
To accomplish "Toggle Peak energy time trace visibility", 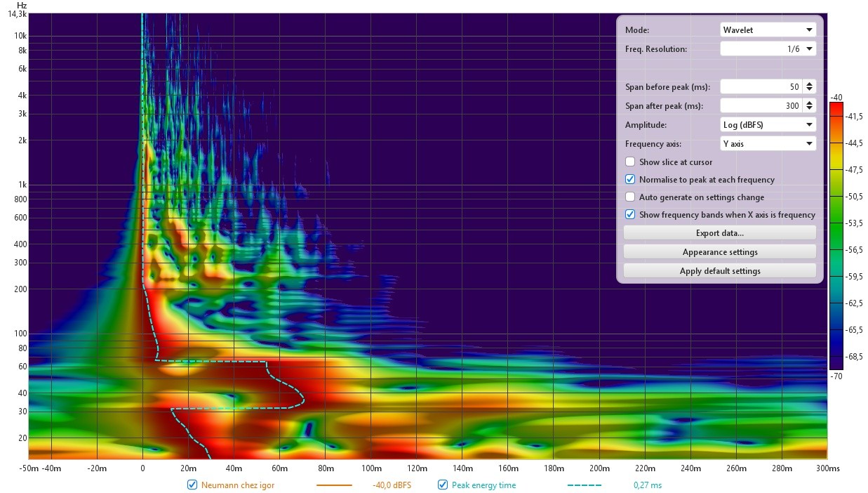I will tap(443, 485).
